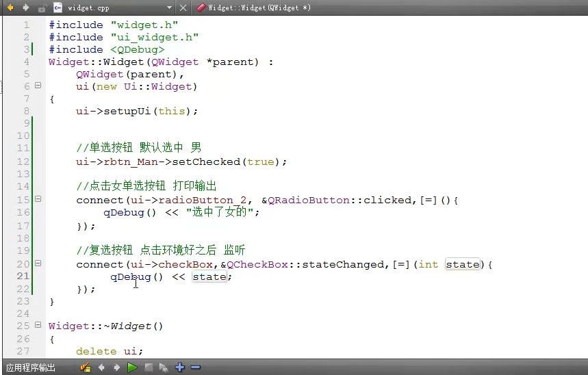Click delete ui; on line 27
Screen dimensions: 588x375
[x=110, y=351]
